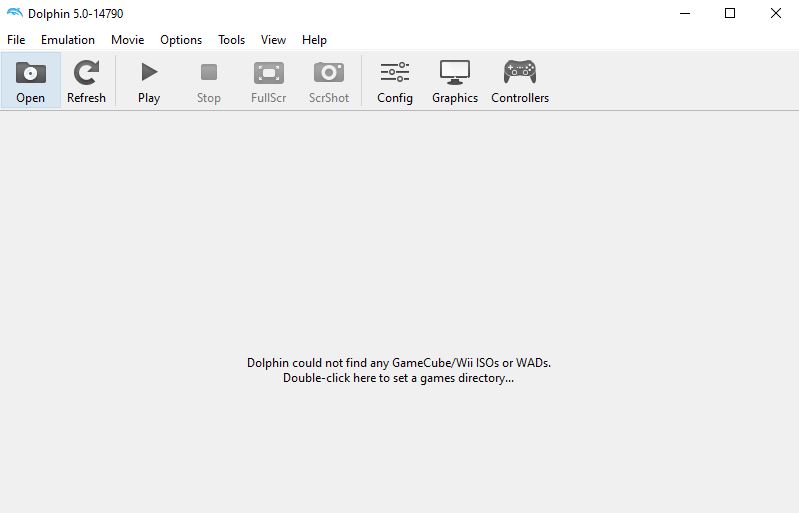Open Graphics settings monitor icon
Viewport: 799px width, 513px height.
click(455, 73)
